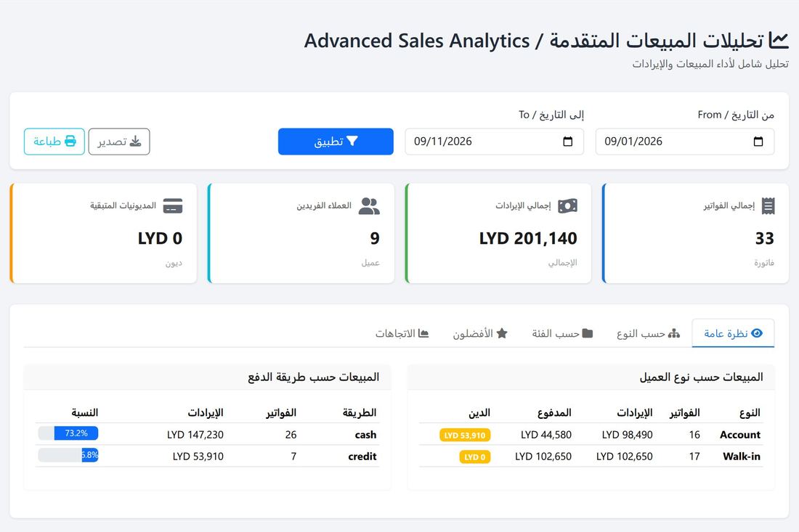The image size is (799, 532).
Task: Click the 17 Walk-in invoices count cell
Action: (x=694, y=457)
